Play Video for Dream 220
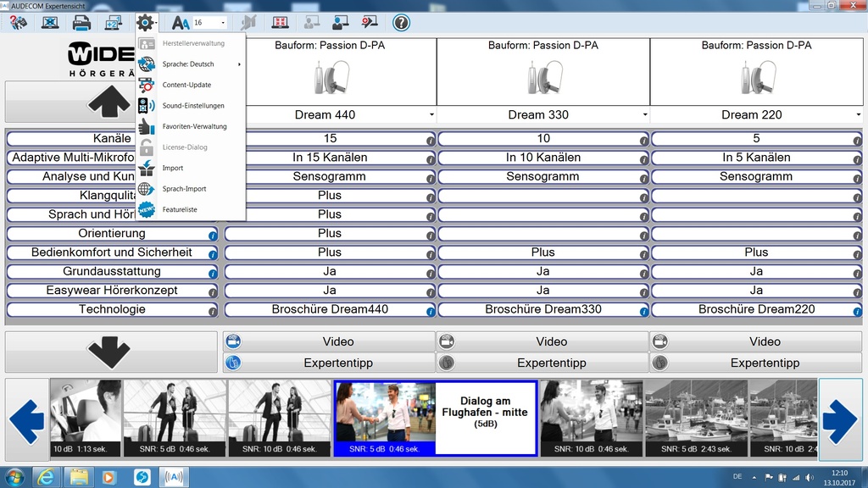 (x=756, y=341)
